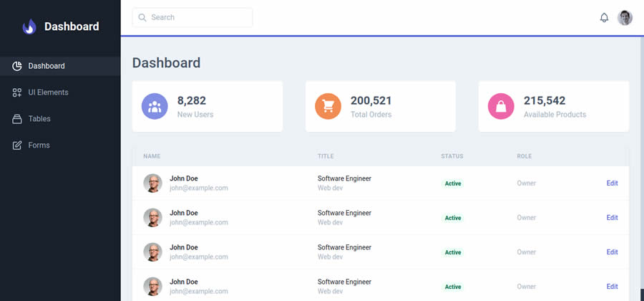Go to the Forms sidebar section
Screen dimensions: 644x301
(39, 145)
